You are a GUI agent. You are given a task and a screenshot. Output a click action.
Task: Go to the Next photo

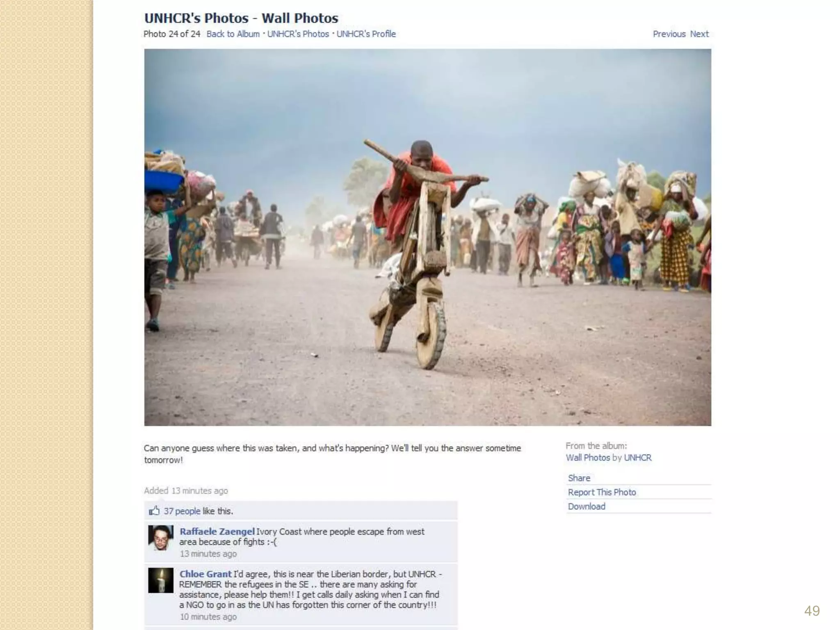(699, 34)
